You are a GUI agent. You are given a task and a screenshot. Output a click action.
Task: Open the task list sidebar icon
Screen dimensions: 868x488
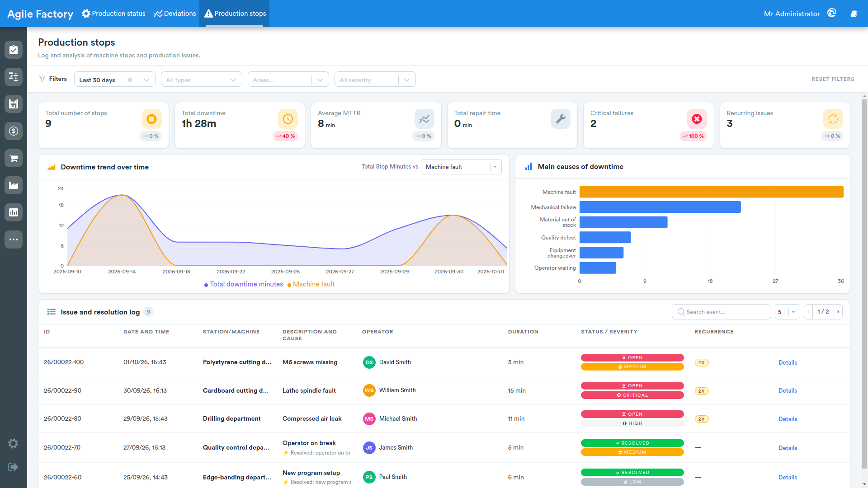(x=14, y=77)
